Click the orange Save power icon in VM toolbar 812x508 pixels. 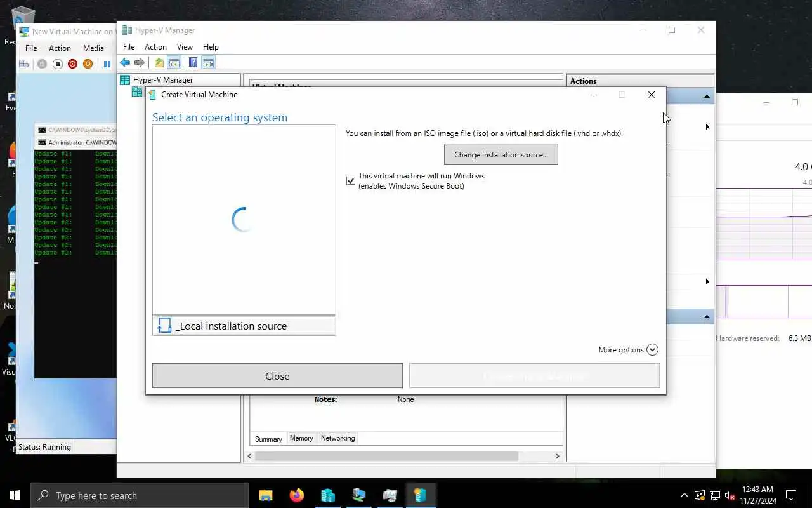click(88, 63)
